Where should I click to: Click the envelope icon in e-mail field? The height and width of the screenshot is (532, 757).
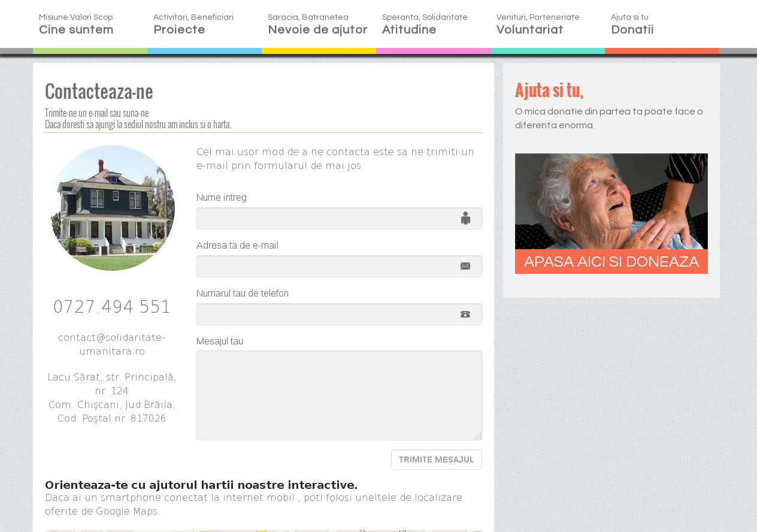pos(465,266)
